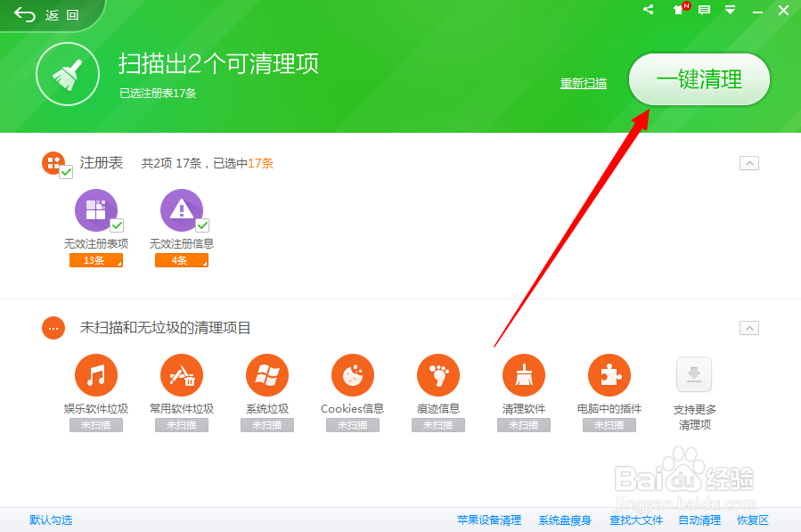Image resolution: width=801 pixels, height=532 pixels.
Task: Open the main menu dropdown in title bar
Action: [731, 10]
